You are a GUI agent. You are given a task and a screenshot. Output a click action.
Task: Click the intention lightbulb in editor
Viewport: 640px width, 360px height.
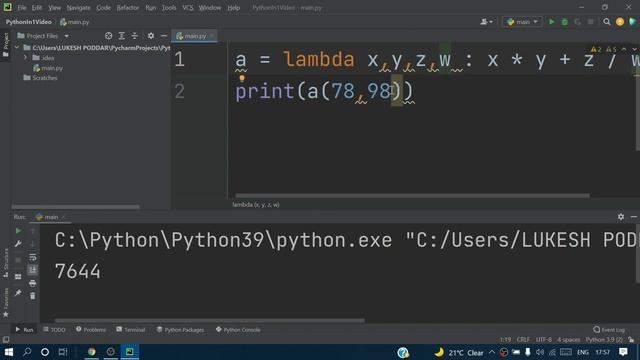tap(242, 78)
